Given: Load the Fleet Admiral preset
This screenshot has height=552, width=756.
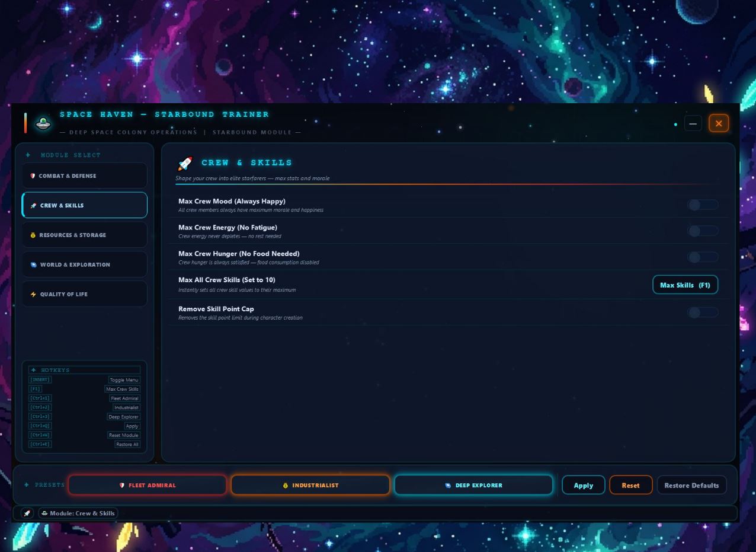Looking at the screenshot, I should pyautogui.click(x=148, y=485).
